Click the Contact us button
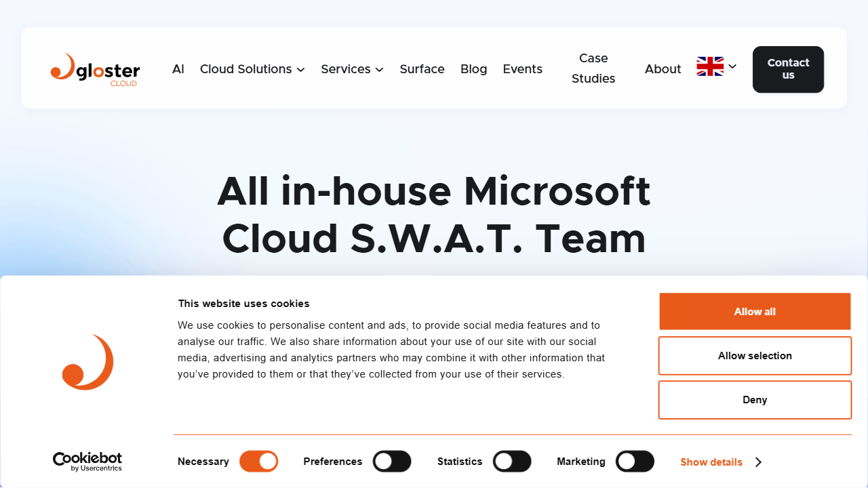Viewport: 868px width, 488px height. click(x=788, y=69)
